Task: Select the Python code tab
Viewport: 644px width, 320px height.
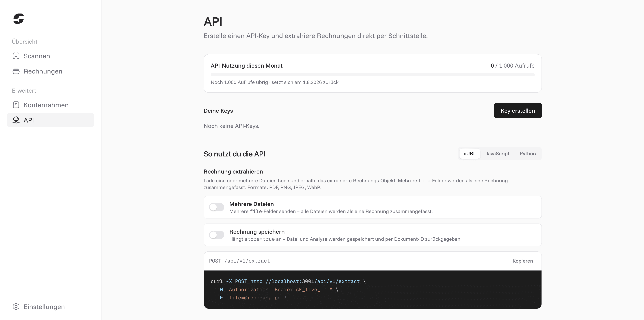Action: (527, 154)
